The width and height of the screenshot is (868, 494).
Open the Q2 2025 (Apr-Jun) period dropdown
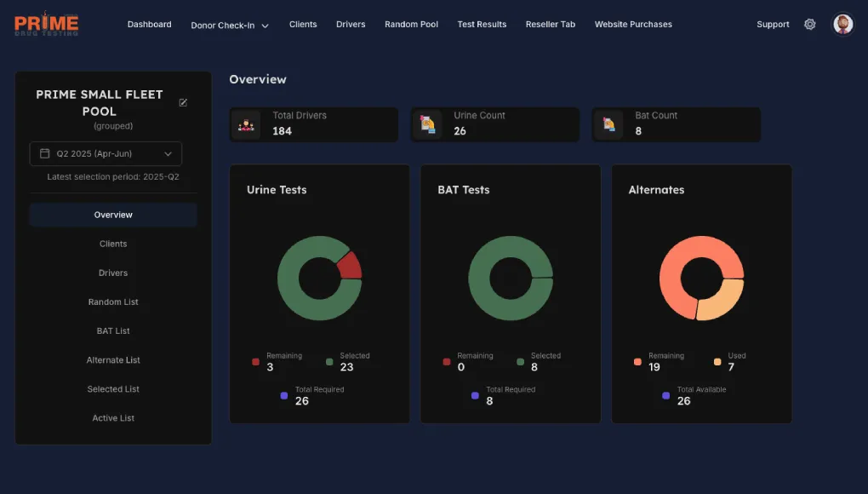coord(106,154)
